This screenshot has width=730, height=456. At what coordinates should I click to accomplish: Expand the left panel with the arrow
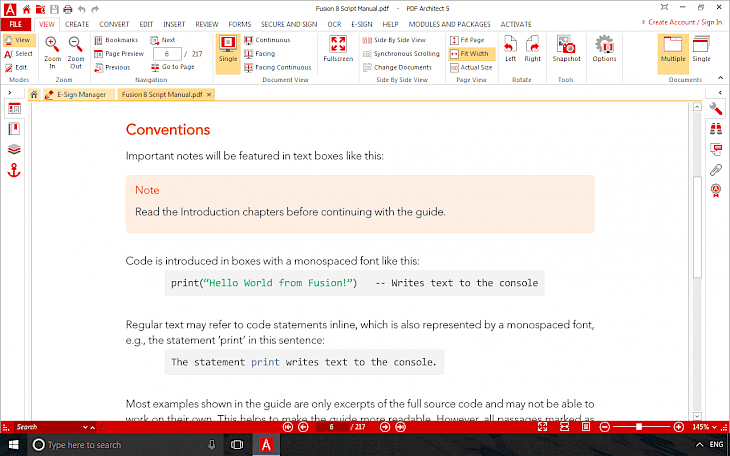click(9, 93)
